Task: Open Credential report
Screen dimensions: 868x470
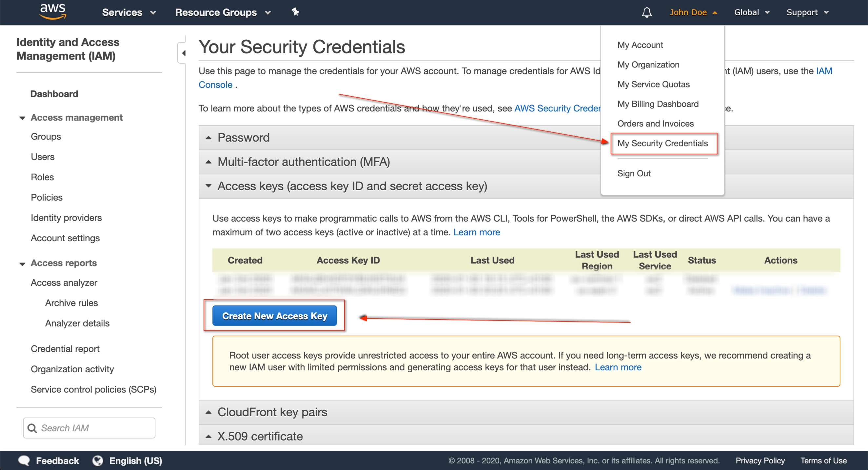Action: pos(65,348)
